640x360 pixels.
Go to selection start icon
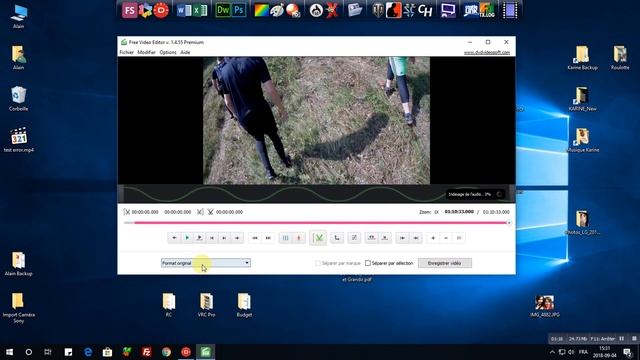[402, 238]
